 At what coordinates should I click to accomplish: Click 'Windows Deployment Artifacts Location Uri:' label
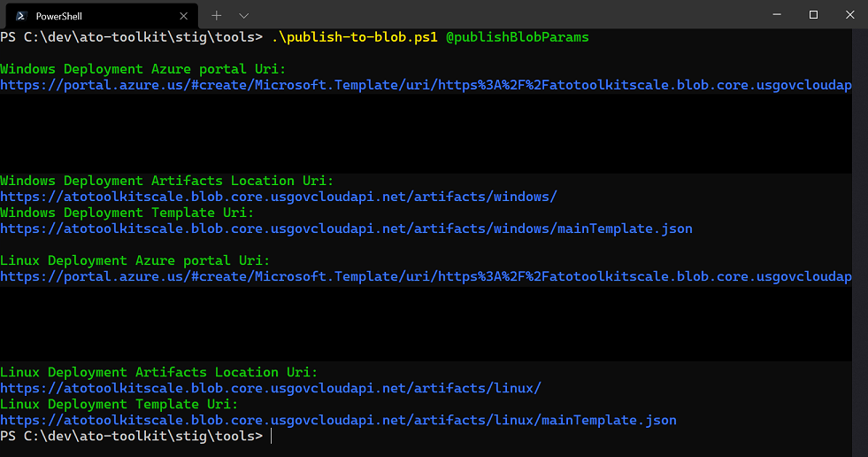click(x=166, y=182)
